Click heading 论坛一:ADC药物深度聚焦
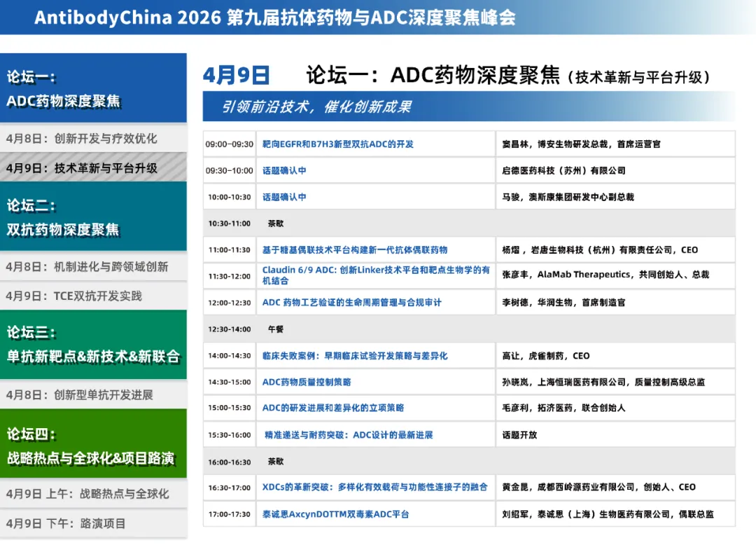The image size is (756, 550). 433,75
